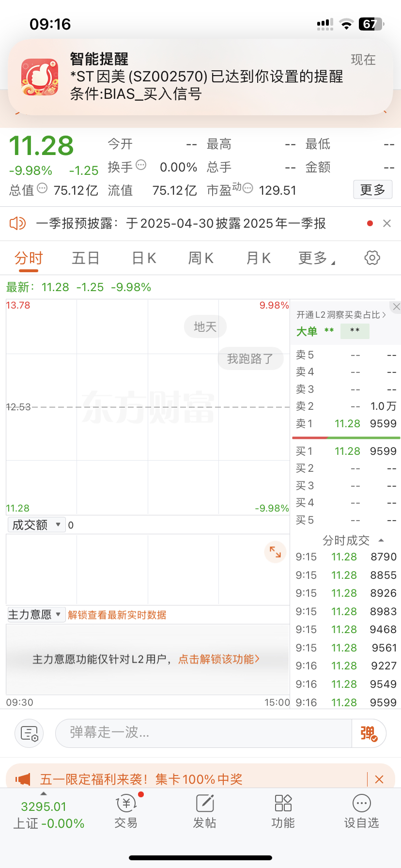The height and width of the screenshot is (868, 401).
Task: Open the 一季报预披露 announcement text
Action: pos(181,223)
